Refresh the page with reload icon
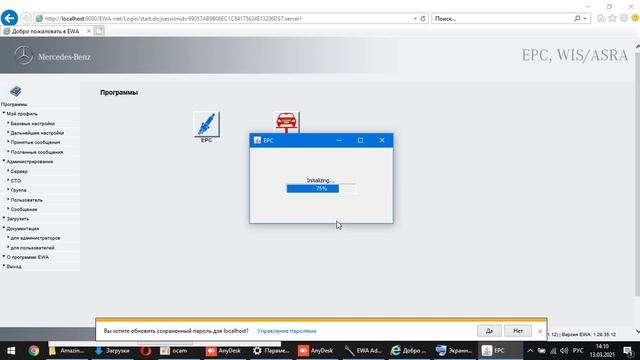Image resolution: width=640 pixels, height=360 pixels. (x=423, y=18)
